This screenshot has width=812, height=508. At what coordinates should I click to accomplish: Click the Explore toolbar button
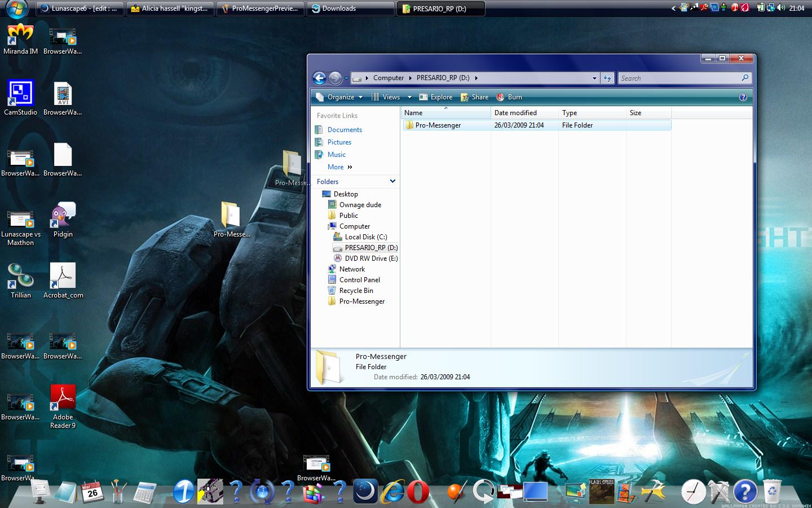(436, 97)
